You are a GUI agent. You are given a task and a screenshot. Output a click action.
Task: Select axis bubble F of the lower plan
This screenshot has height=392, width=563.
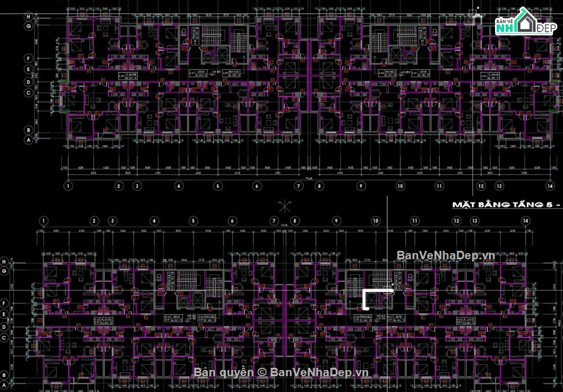coord(4,303)
